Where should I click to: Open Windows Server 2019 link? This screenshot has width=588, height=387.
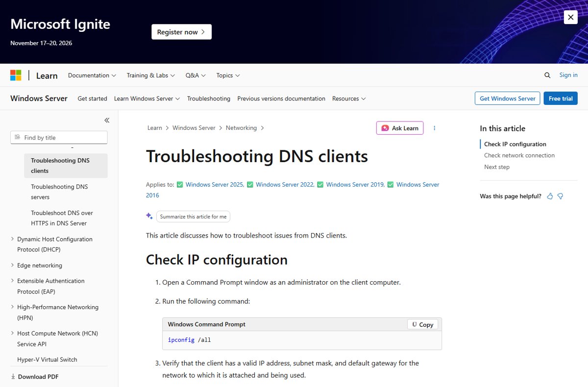pyautogui.click(x=355, y=185)
